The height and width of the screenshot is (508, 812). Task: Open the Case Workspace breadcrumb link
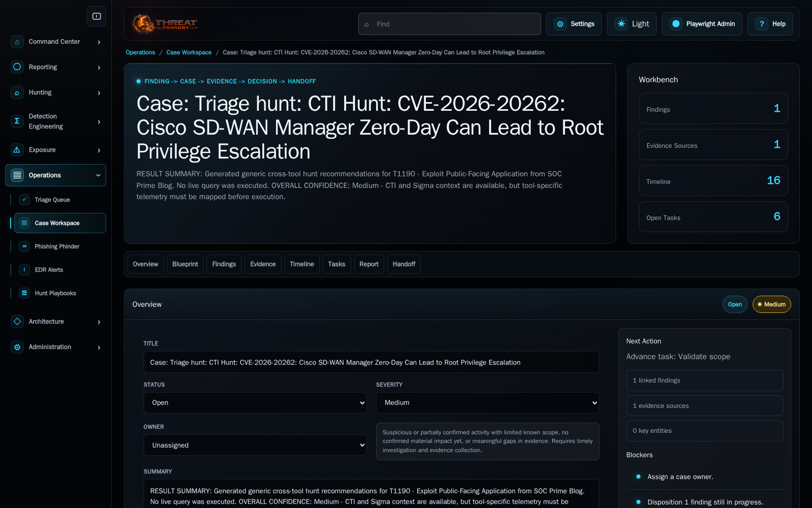pyautogui.click(x=189, y=52)
